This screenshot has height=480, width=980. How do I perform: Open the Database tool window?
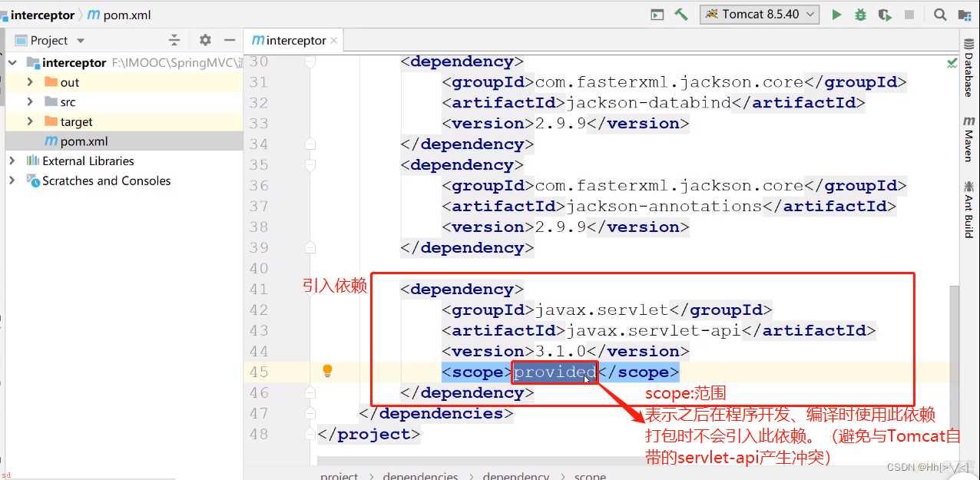point(969,66)
